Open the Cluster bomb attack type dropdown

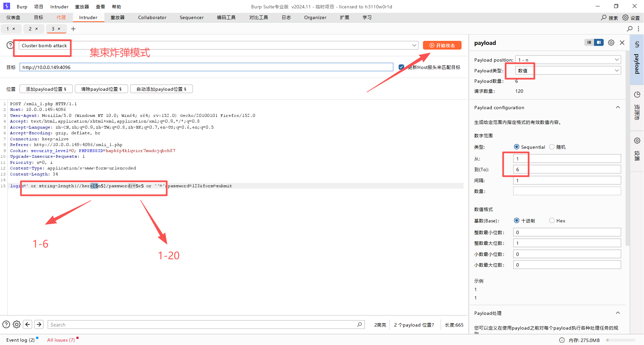coord(219,46)
